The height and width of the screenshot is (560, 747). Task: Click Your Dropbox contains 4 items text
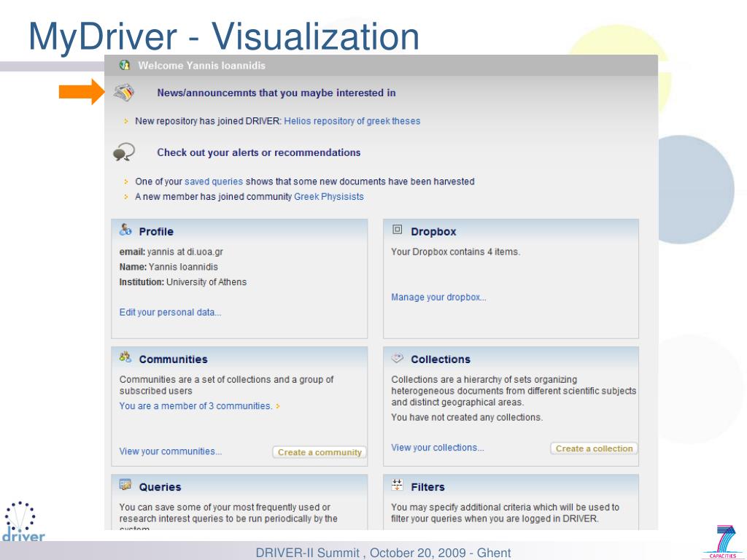455,252
